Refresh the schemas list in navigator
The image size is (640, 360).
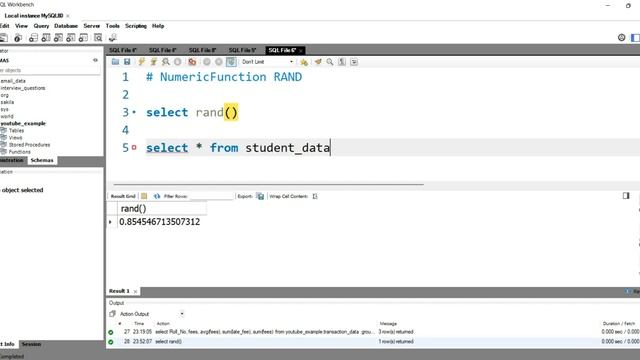point(95,60)
